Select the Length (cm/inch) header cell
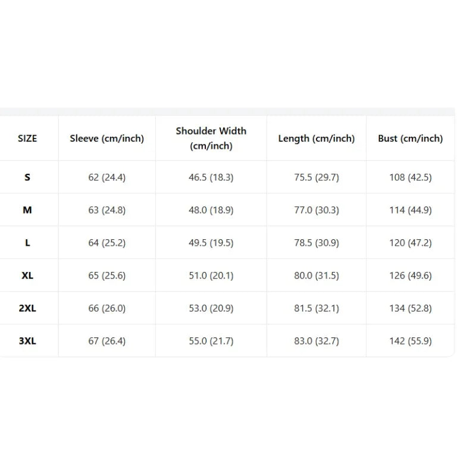Screen dimensions: 476x476 [x=317, y=139]
